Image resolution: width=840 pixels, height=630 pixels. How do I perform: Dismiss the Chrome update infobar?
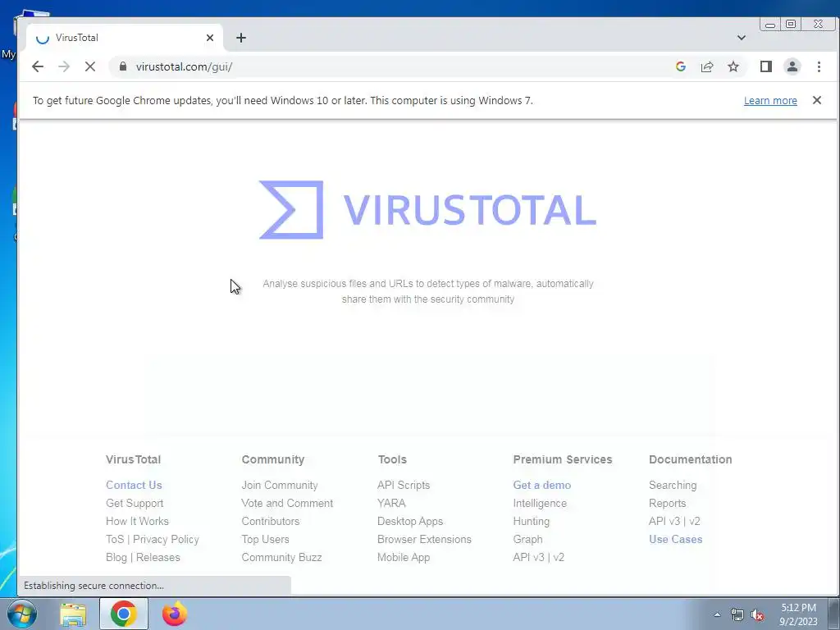coord(817,100)
